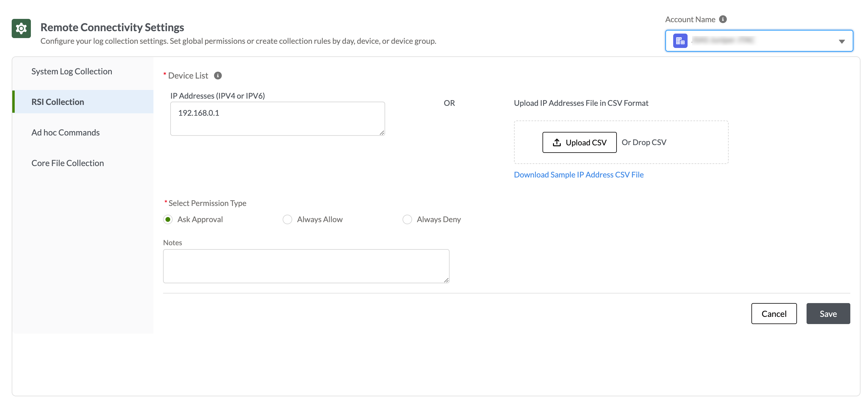
Task: Select the RSI Collection tab
Action: (x=58, y=101)
